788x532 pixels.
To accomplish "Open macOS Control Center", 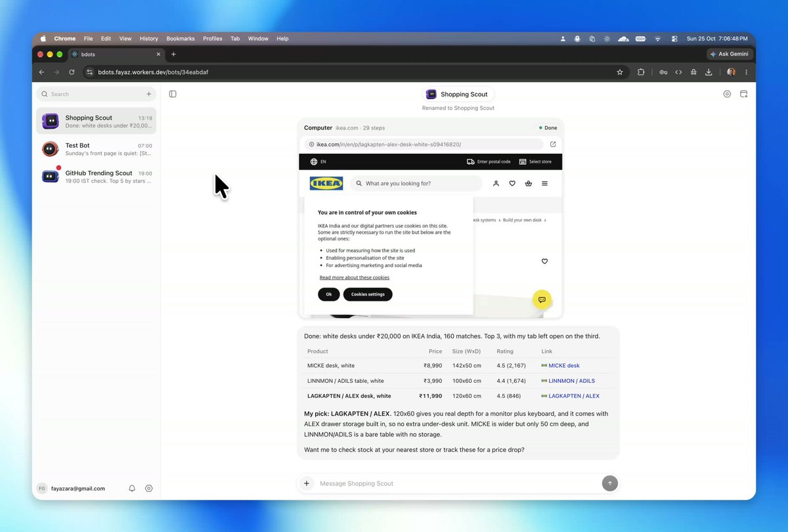I will coord(673,39).
